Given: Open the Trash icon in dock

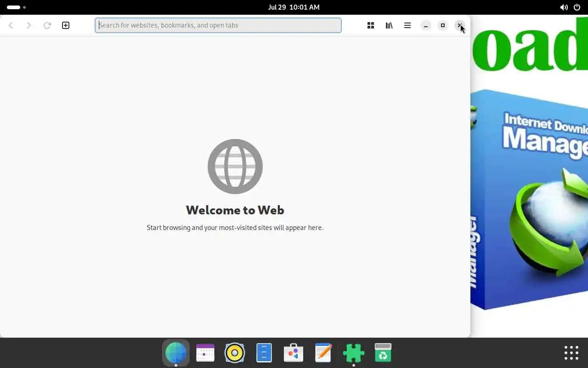Looking at the screenshot, I should pos(383,353).
